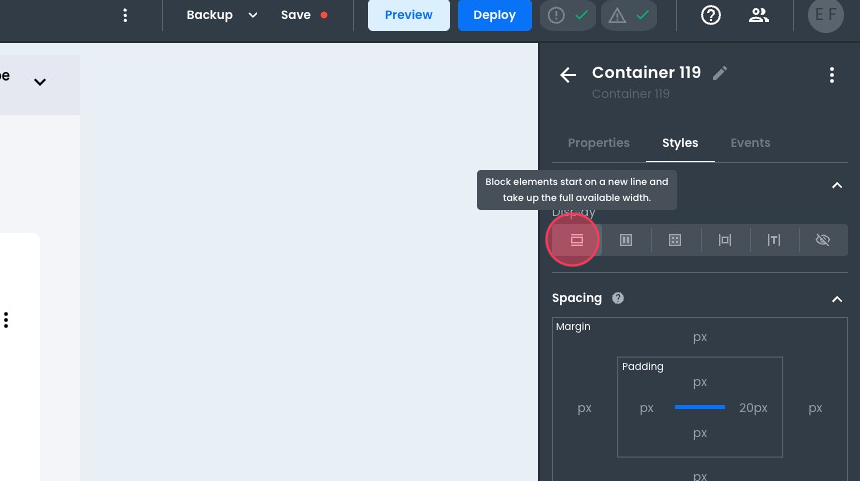This screenshot has height=481, width=860.
Task: Set display to hidden with the crossed-eye icon
Action: 823,240
